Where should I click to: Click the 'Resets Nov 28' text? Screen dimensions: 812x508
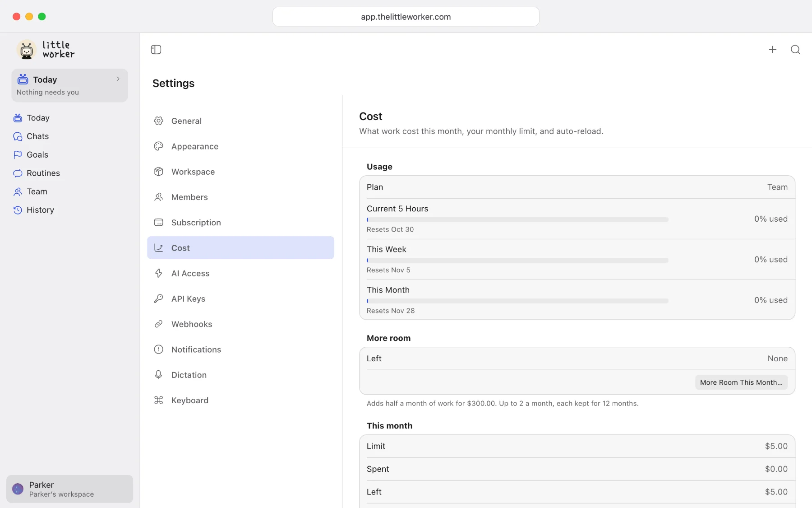tap(391, 311)
